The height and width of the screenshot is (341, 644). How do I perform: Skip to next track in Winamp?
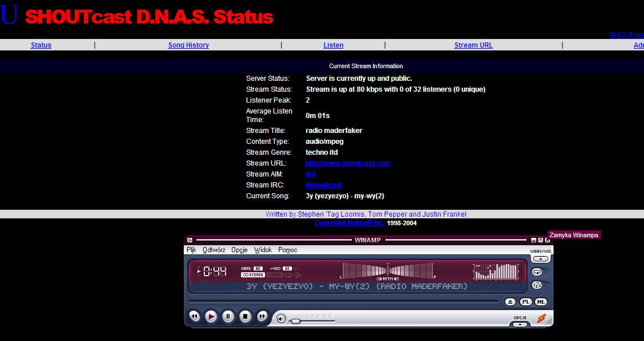click(262, 316)
